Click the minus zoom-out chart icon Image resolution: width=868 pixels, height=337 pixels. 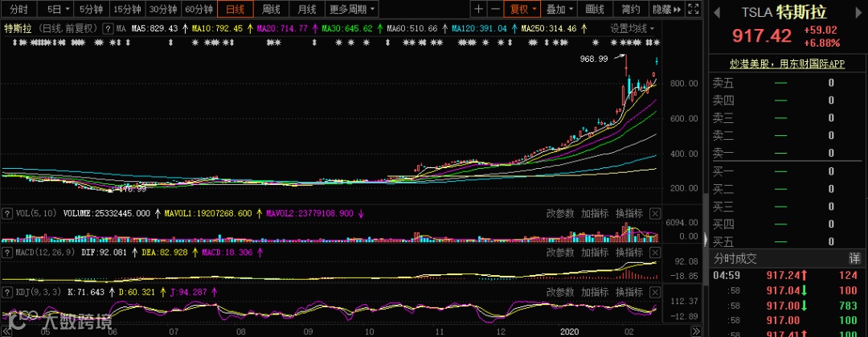pyautogui.click(x=495, y=9)
